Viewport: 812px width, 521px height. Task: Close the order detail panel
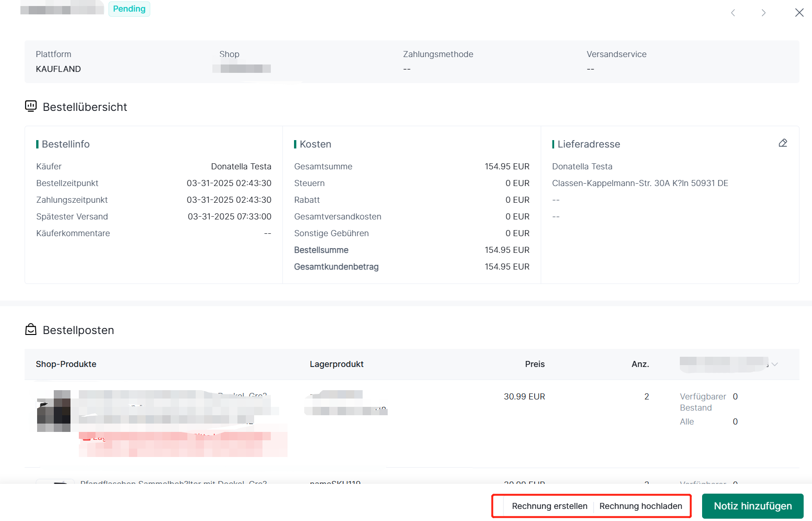[x=799, y=13]
